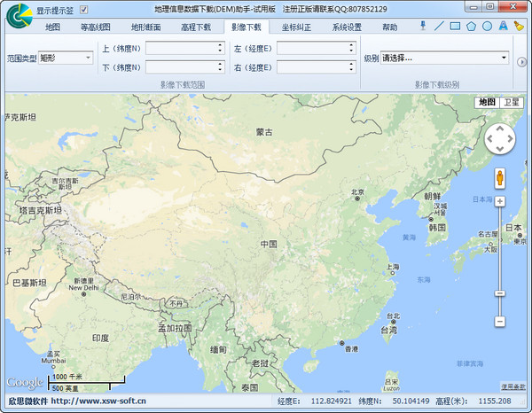532x413 pixels.
Task: Pan the map left with the arrow
Action: coord(489,138)
